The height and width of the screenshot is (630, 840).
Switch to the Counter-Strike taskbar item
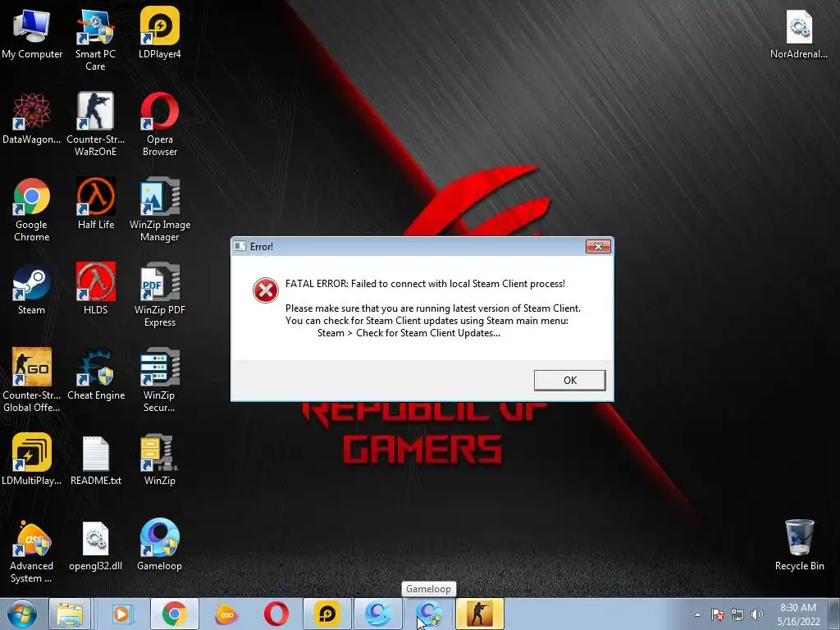[480, 614]
